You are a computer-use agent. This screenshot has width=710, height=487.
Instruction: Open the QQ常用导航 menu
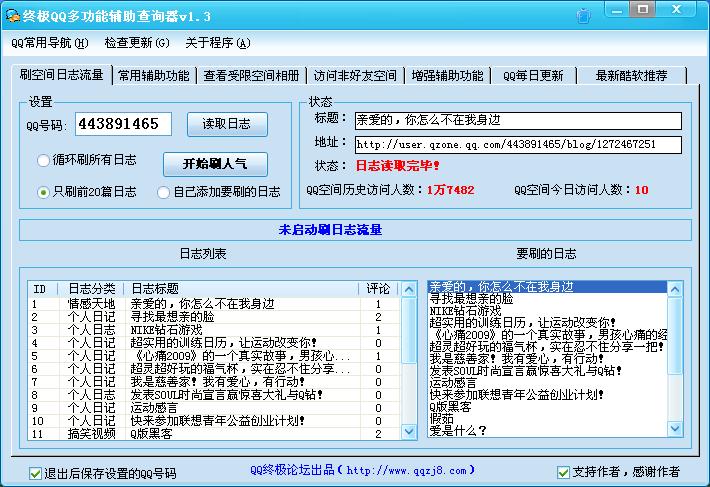pos(50,43)
